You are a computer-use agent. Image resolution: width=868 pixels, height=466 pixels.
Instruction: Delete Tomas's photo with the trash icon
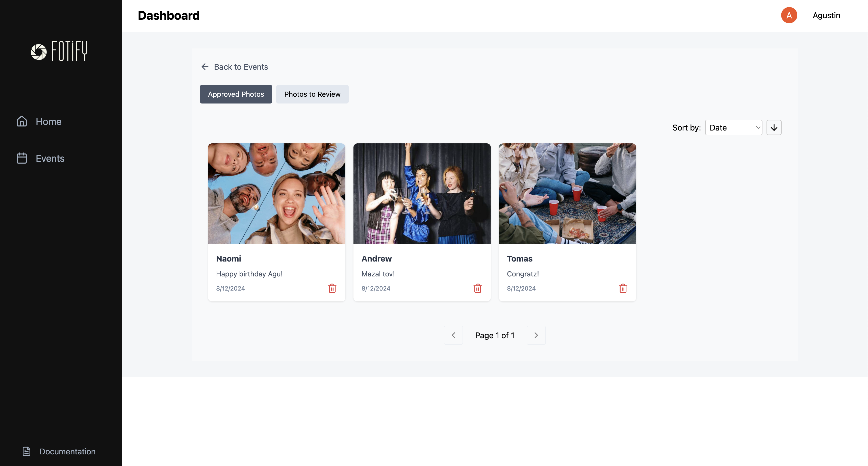[x=623, y=288]
